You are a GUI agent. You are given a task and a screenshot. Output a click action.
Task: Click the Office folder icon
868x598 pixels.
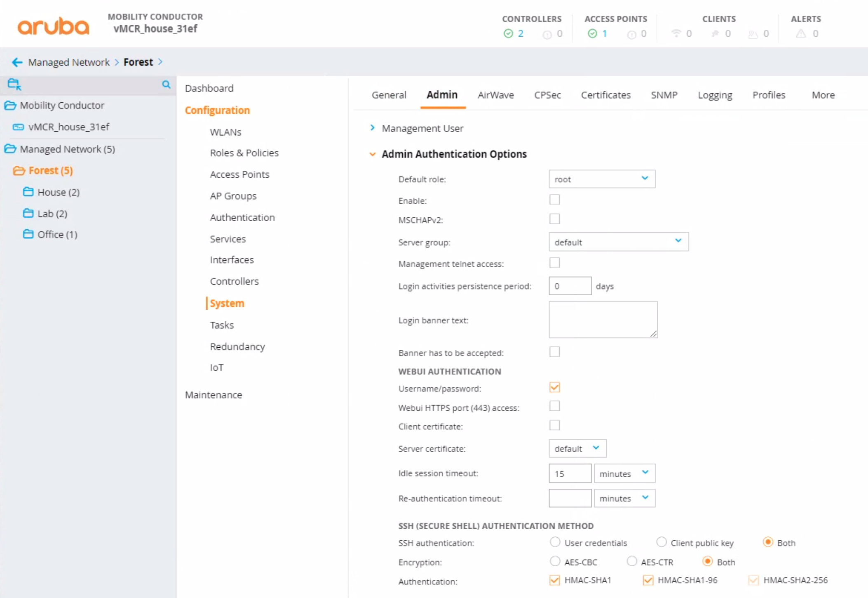(28, 234)
